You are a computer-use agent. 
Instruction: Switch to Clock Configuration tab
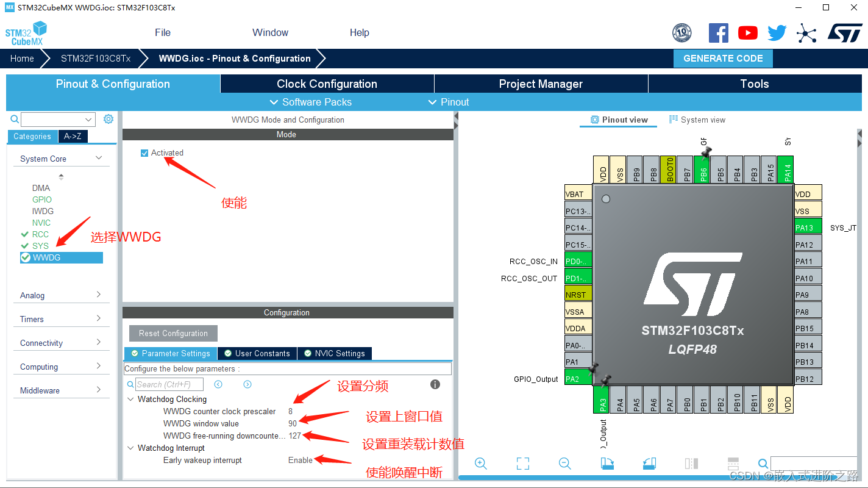pyautogui.click(x=327, y=84)
